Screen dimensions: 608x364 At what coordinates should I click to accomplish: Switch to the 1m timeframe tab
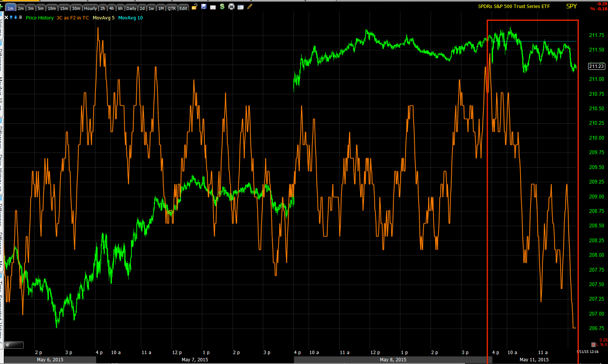[10, 8]
